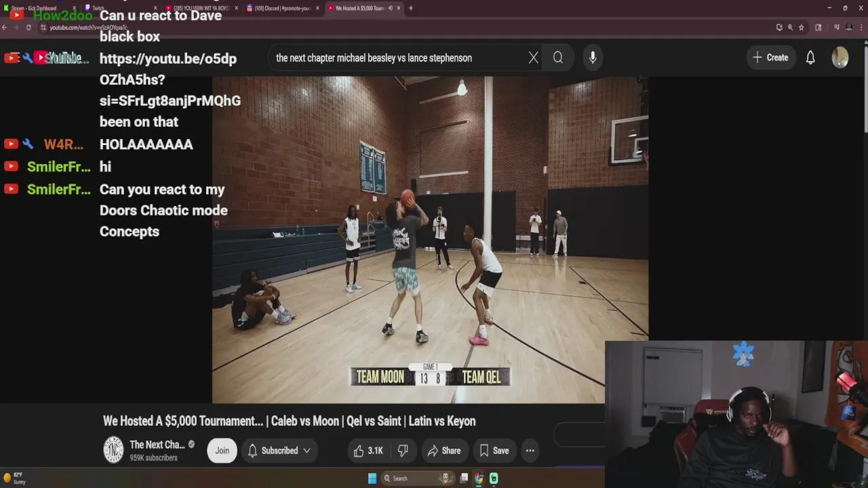The width and height of the screenshot is (868, 488).
Task: Expand the Subscribed notification dropdown
Action: [x=279, y=451]
